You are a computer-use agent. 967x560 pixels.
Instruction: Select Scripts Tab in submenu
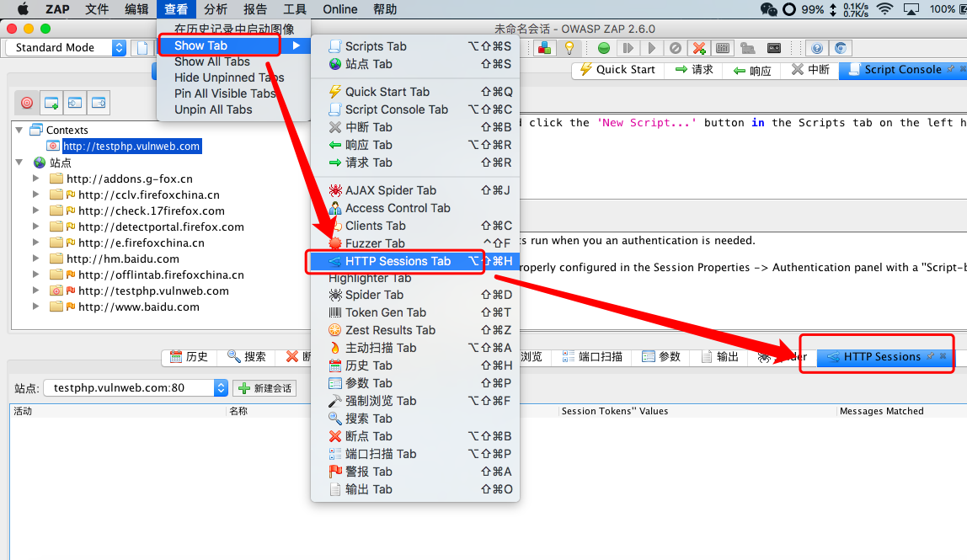point(415,46)
